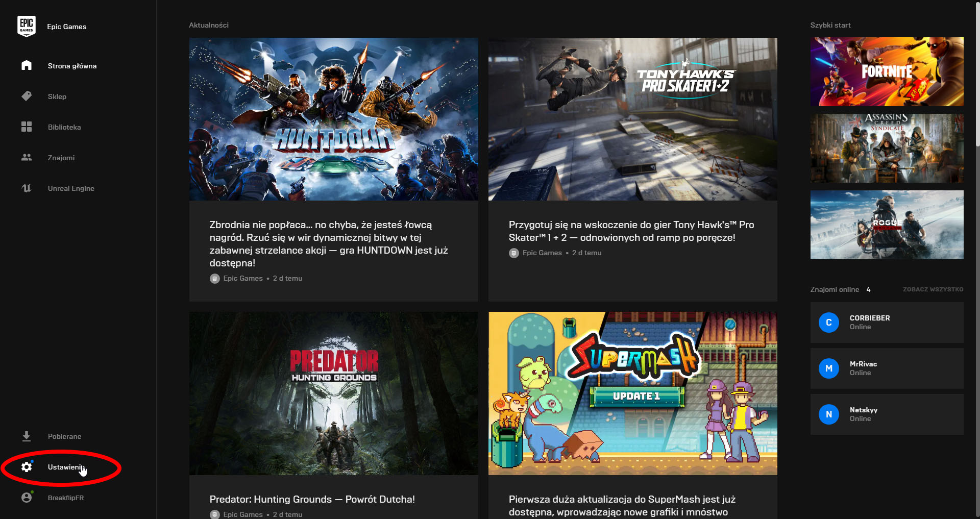Click ZOBACZ WSZYSTKO link

coord(933,289)
